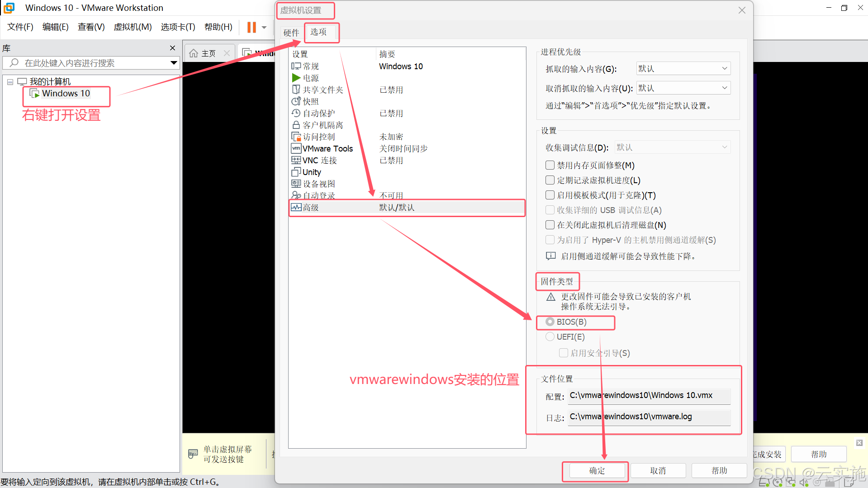Screen dimensions: 868x488
Task: Toggle 启用安全引导(S) checkbox
Action: coord(564,353)
